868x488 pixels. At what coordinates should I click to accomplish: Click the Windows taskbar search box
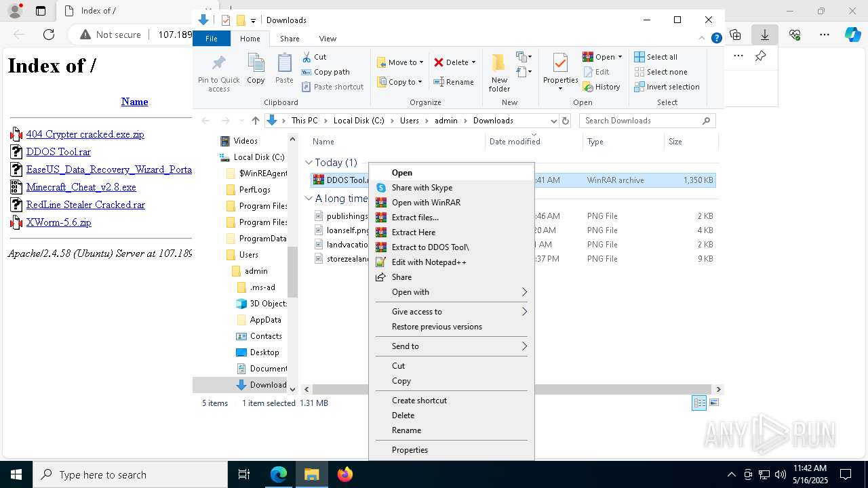[130, 474]
